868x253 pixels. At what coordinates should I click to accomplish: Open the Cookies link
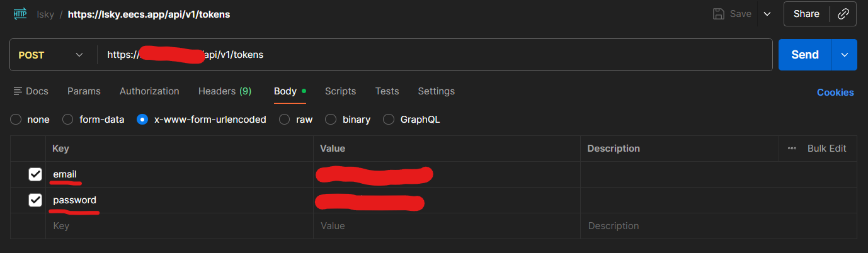pyautogui.click(x=835, y=93)
